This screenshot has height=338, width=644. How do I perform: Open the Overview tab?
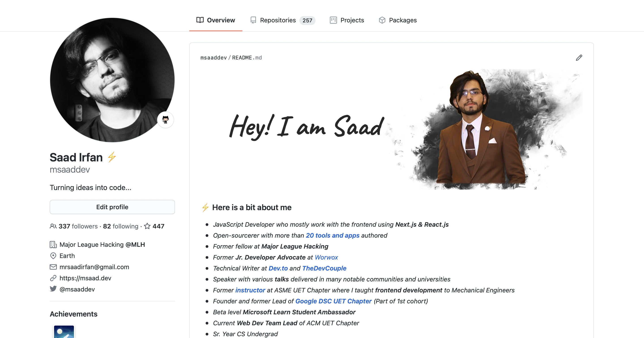215,20
